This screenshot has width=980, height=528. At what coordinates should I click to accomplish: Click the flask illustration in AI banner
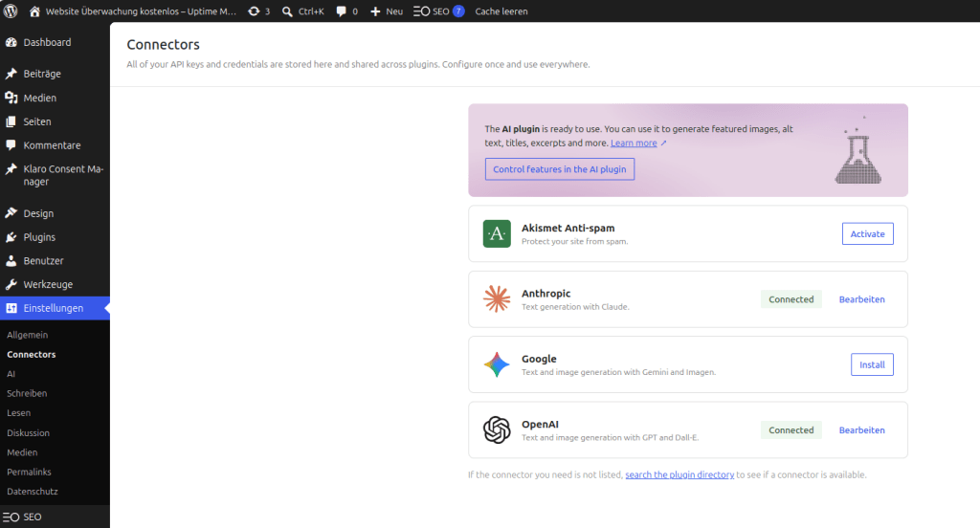pyautogui.click(x=858, y=150)
